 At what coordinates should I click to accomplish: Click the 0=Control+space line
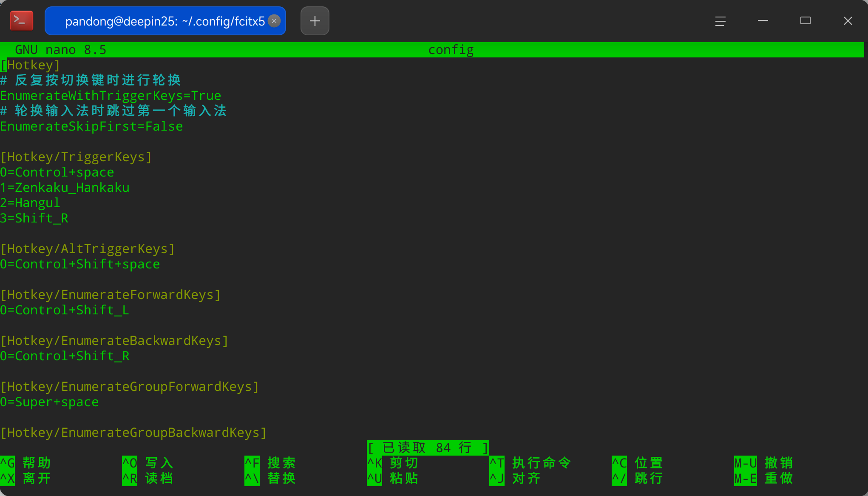click(57, 172)
